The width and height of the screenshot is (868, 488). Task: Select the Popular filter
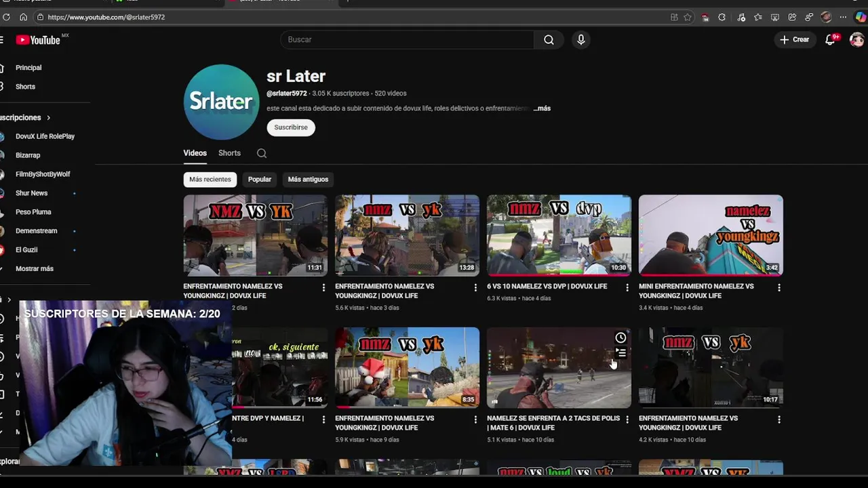tap(260, 180)
